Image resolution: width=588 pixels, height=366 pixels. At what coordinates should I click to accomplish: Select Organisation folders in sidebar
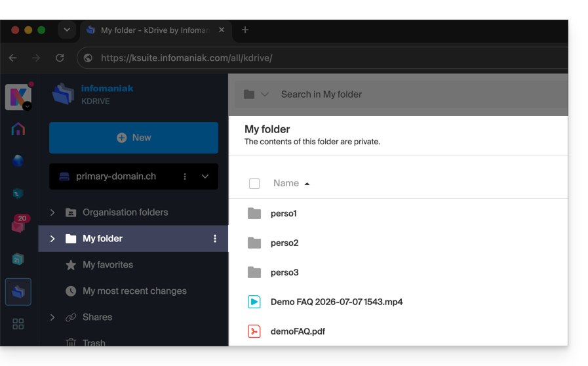(125, 213)
